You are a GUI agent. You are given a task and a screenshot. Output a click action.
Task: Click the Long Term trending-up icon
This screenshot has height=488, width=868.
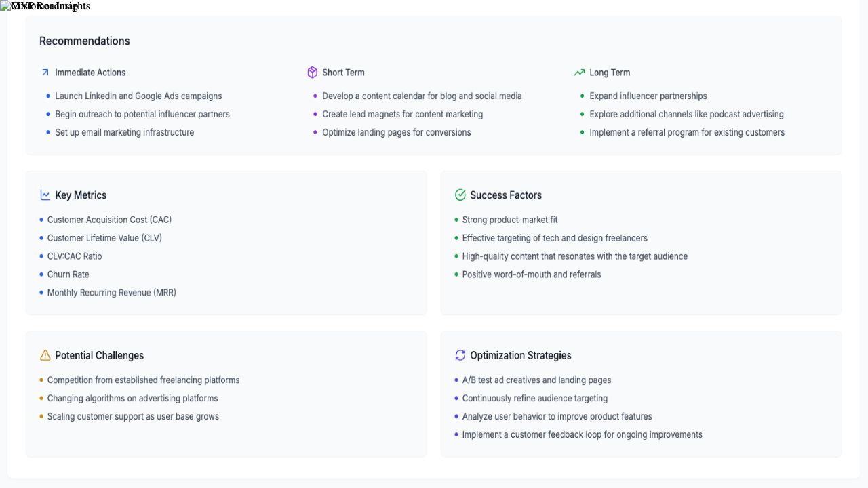(x=579, y=73)
